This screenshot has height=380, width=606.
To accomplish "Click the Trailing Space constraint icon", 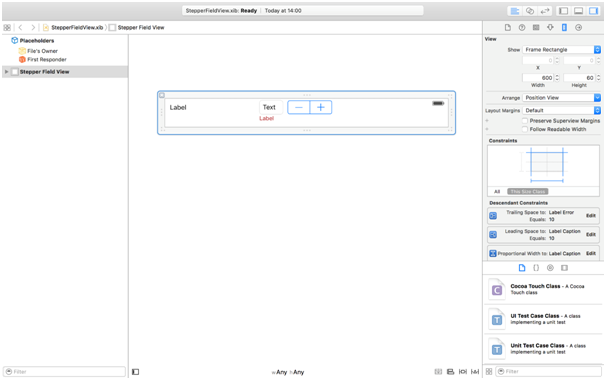I will pyautogui.click(x=493, y=216).
